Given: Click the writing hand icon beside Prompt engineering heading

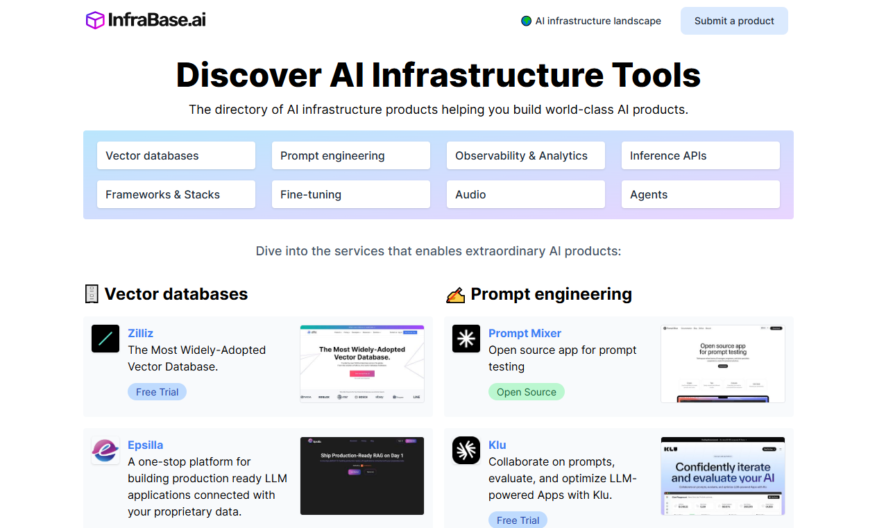Looking at the screenshot, I should (x=455, y=295).
